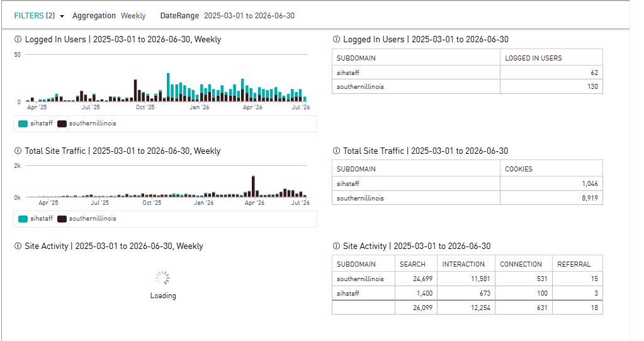
Task: Sort Site Activity table by INTERACTION column
Action: point(463,264)
